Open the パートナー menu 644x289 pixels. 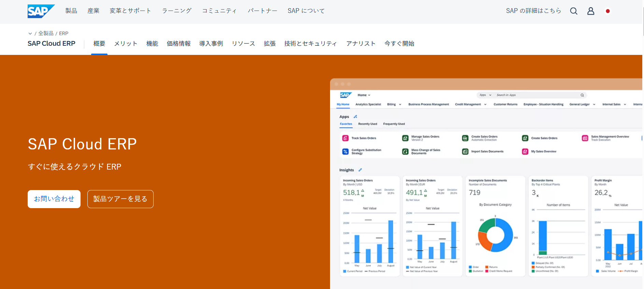pyautogui.click(x=262, y=11)
